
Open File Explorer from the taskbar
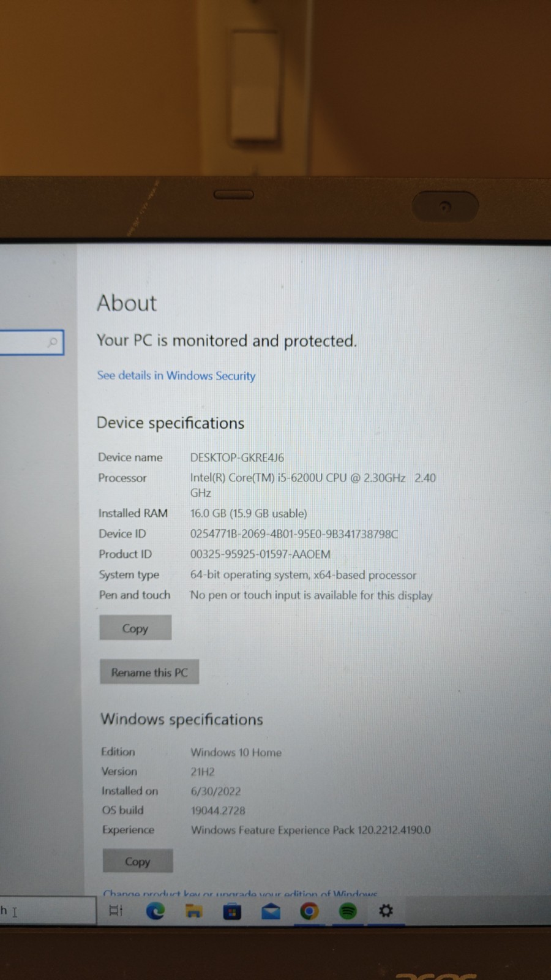coord(193,911)
